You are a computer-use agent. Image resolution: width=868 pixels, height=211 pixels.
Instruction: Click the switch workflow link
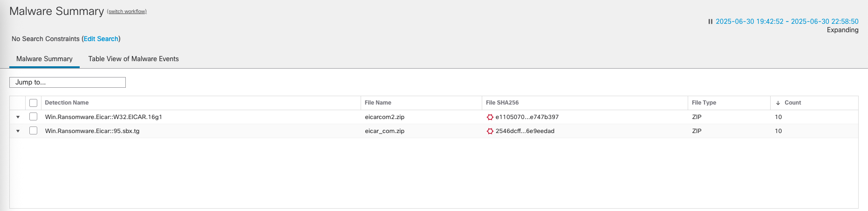point(127,12)
